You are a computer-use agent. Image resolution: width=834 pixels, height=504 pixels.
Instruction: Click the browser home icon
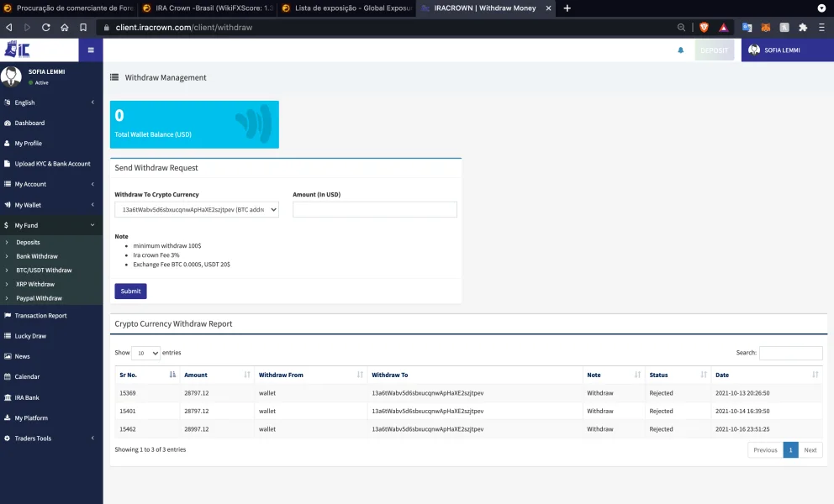click(65, 27)
